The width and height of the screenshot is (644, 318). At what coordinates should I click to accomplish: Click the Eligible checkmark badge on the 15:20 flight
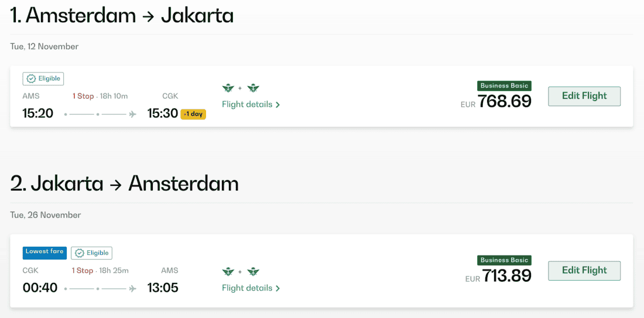tap(43, 78)
